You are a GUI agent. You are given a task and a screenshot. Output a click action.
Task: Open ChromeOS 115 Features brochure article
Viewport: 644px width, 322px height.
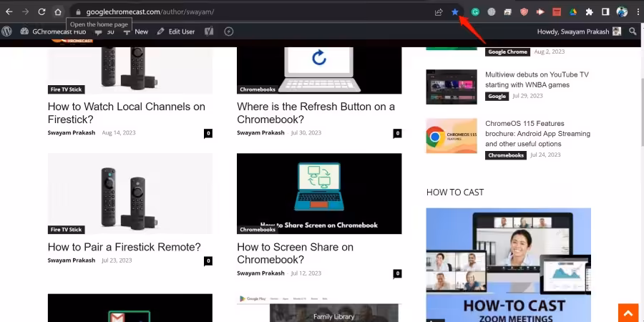pyautogui.click(x=537, y=134)
